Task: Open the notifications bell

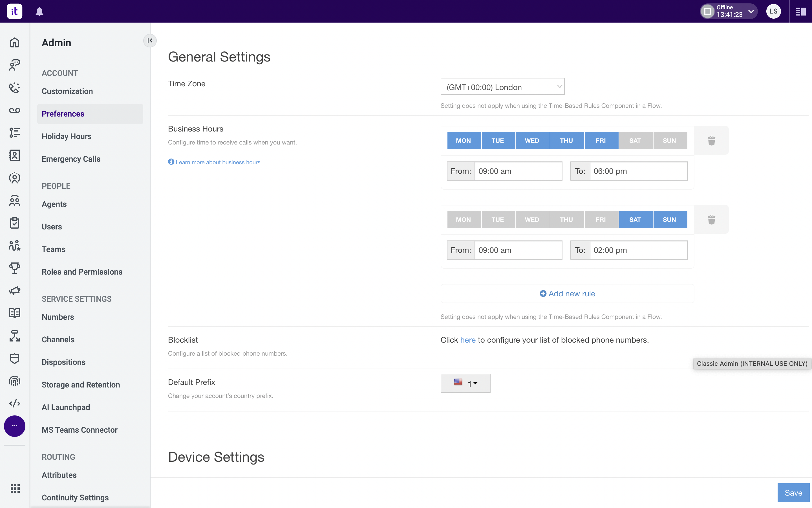Action: pyautogui.click(x=39, y=11)
